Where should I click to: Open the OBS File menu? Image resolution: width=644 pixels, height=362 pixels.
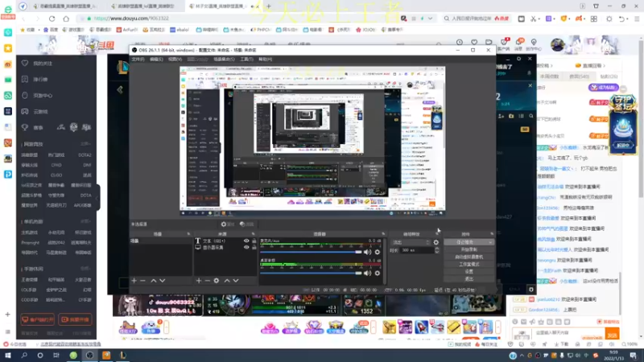point(138,59)
